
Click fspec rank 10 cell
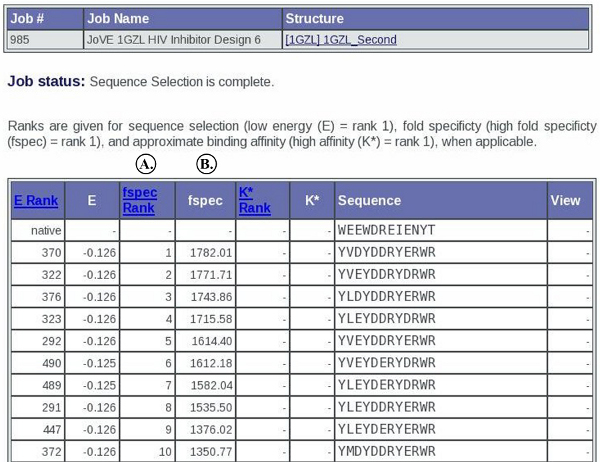[147, 452]
